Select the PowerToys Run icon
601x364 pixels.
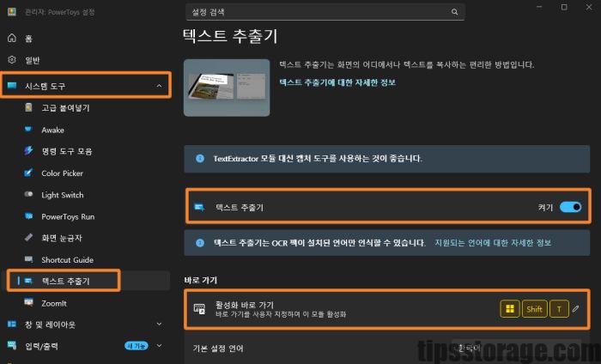(x=28, y=216)
